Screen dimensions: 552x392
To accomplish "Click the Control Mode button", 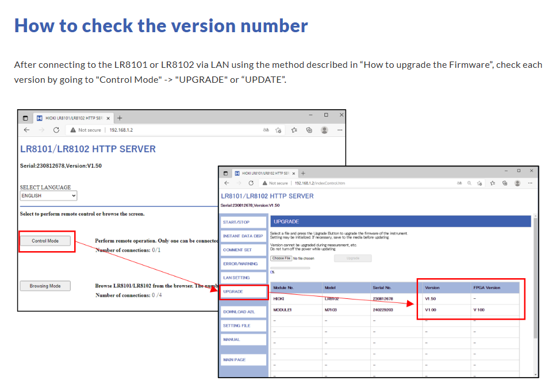I will [45, 241].
